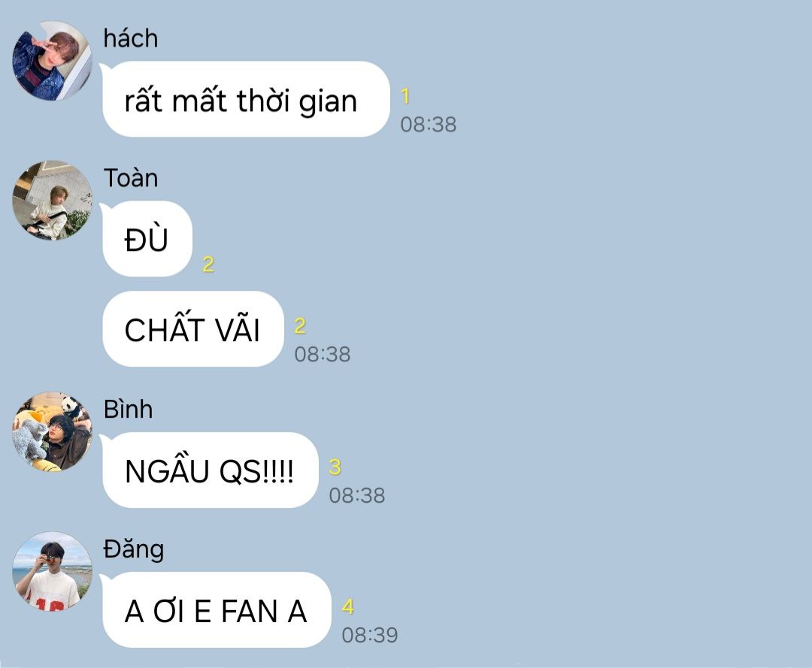
Task: Click read count 4 beside Đăng's message
Action: pyautogui.click(x=348, y=607)
